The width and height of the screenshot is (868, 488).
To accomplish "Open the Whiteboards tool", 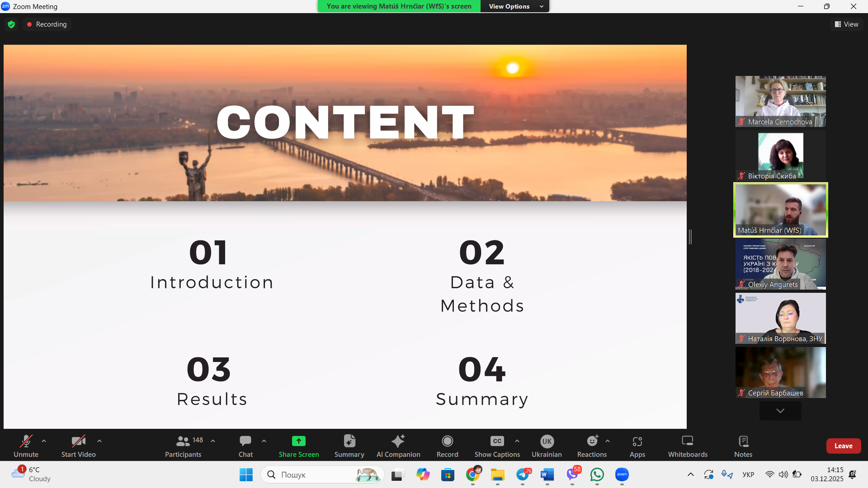I will tap(688, 445).
